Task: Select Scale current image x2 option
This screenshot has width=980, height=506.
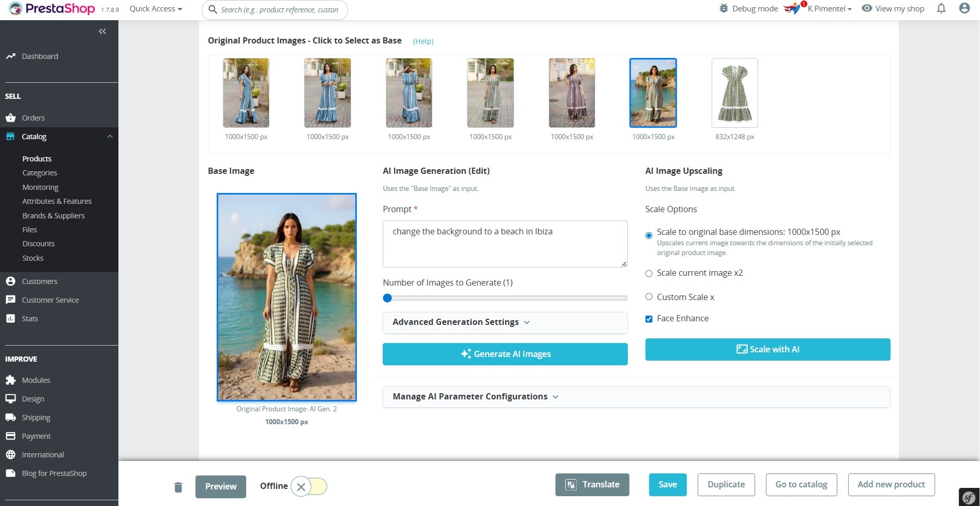Action: [649, 273]
